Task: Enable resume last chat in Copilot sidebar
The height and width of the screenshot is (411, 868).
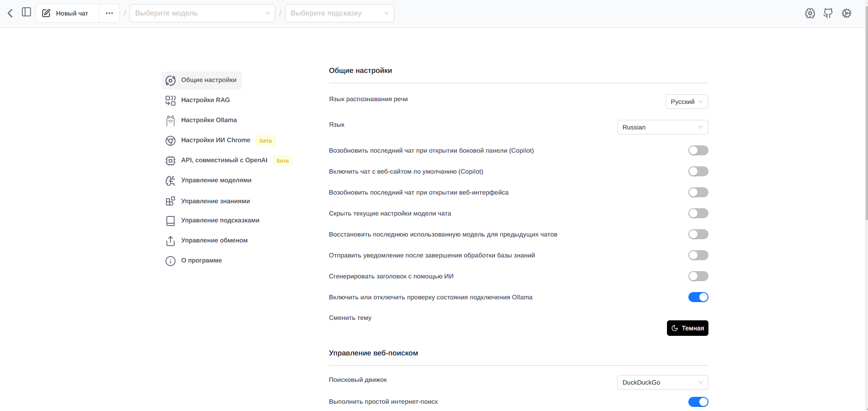Action: (x=698, y=150)
